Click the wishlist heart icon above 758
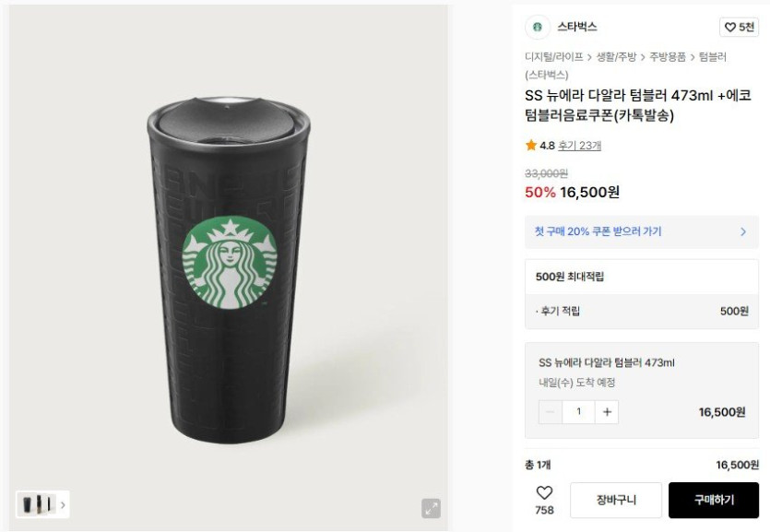The height and width of the screenshot is (532, 770). point(544,493)
